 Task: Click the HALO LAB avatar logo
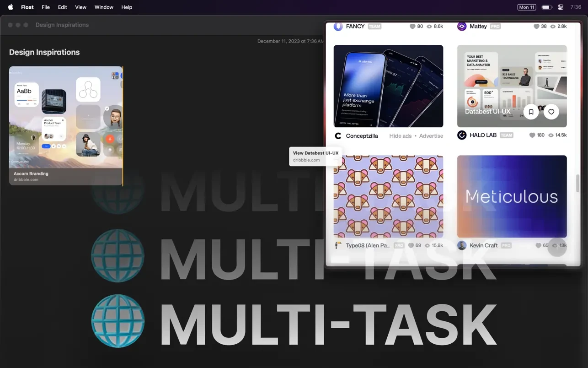click(x=462, y=135)
